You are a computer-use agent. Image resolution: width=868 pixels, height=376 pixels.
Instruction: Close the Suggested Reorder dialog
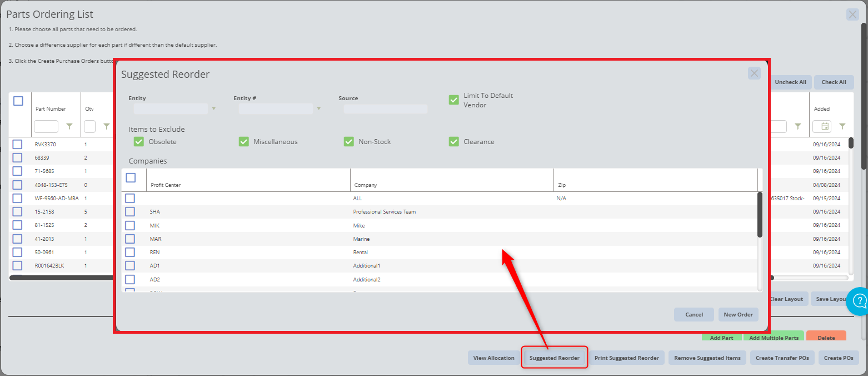click(754, 73)
